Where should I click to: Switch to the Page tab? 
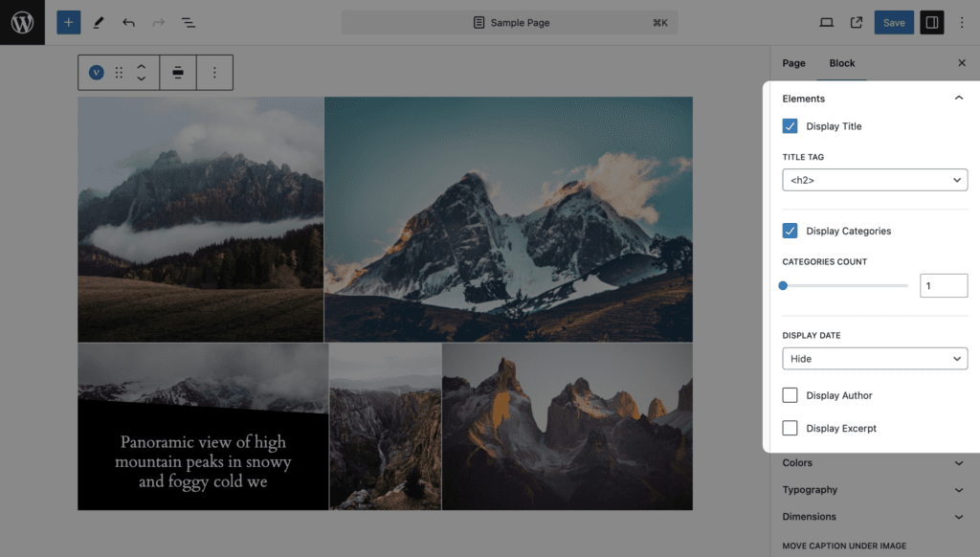point(793,63)
